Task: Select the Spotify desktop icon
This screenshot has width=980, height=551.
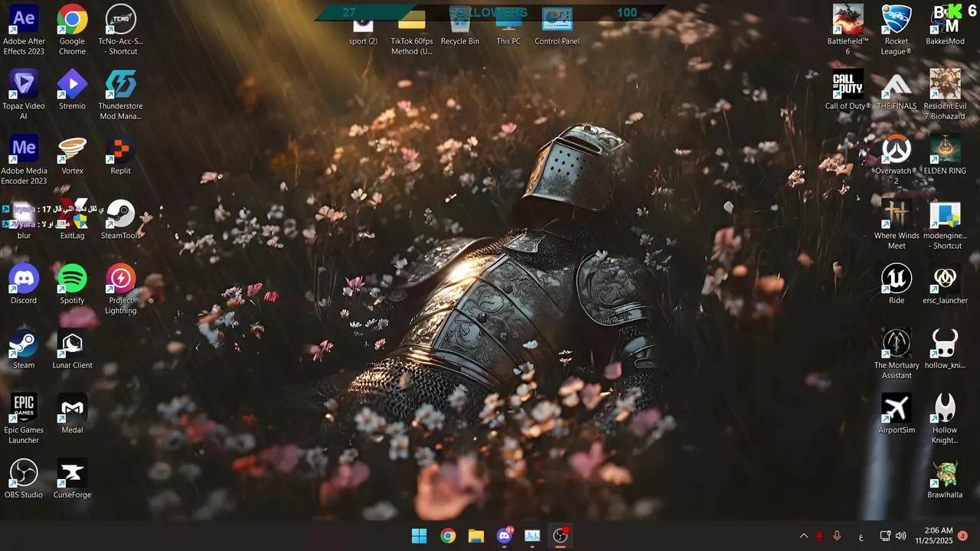Action: [72, 285]
